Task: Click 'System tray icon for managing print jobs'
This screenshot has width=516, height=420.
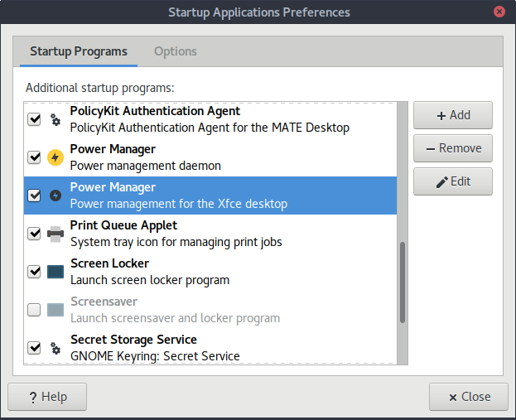Action: click(176, 242)
